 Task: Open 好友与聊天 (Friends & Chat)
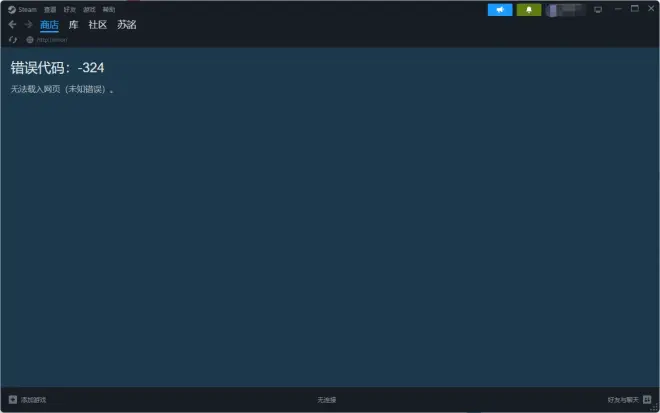[629, 399]
